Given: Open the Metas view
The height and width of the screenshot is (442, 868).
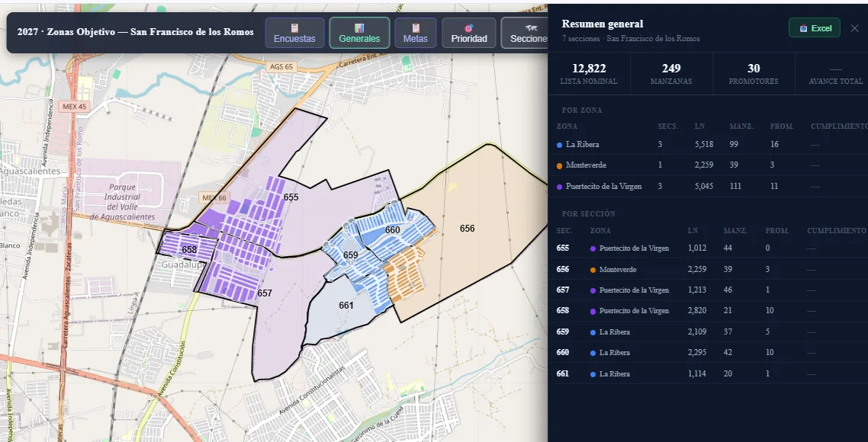Looking at the screenshot, I should click(x=415, y=33).
